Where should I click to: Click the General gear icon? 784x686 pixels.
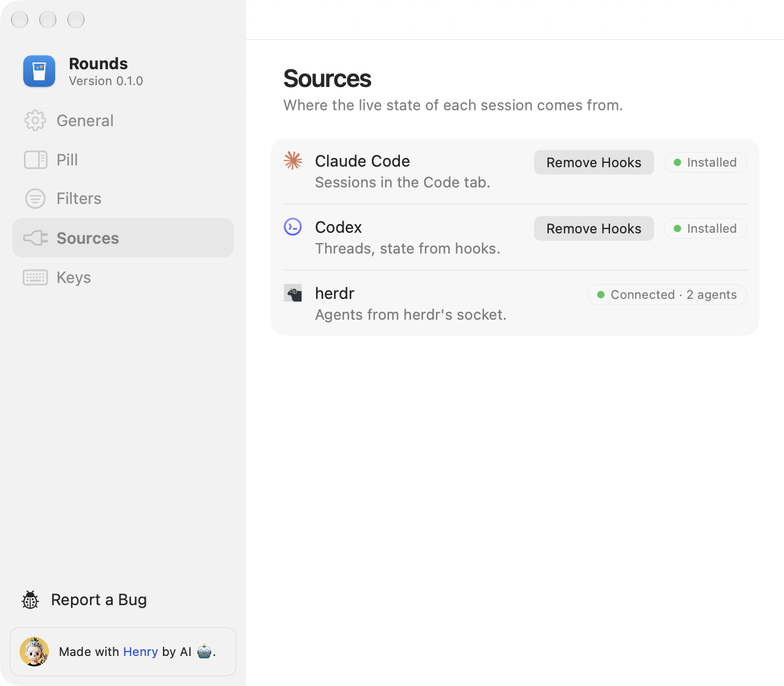[36, 121]
